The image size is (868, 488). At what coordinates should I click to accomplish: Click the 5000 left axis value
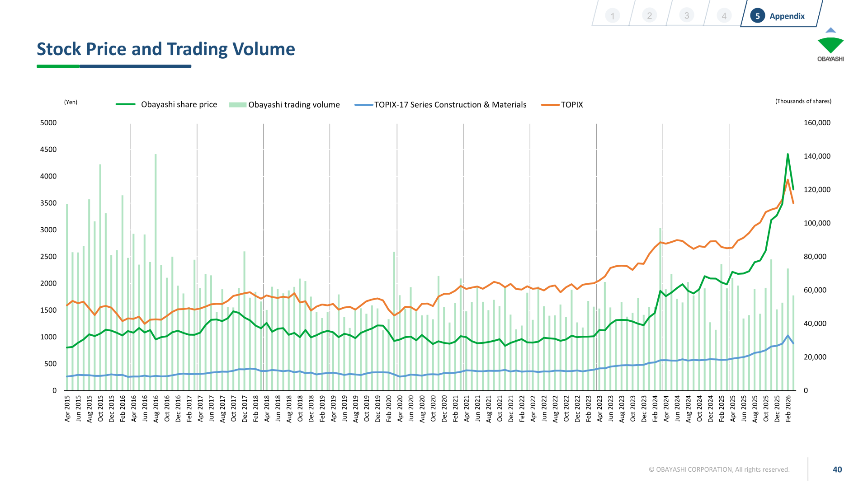[x=48, y=123]
